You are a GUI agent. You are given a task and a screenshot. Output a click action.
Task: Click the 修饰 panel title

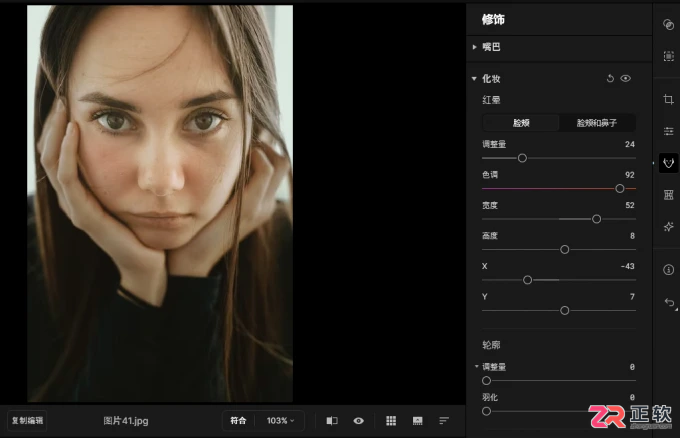[x=493, y=20]
